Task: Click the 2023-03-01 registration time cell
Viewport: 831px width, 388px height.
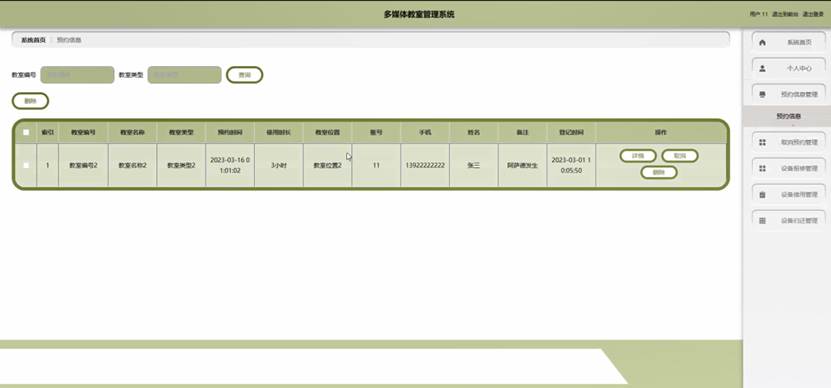Action: coord(571,165)
